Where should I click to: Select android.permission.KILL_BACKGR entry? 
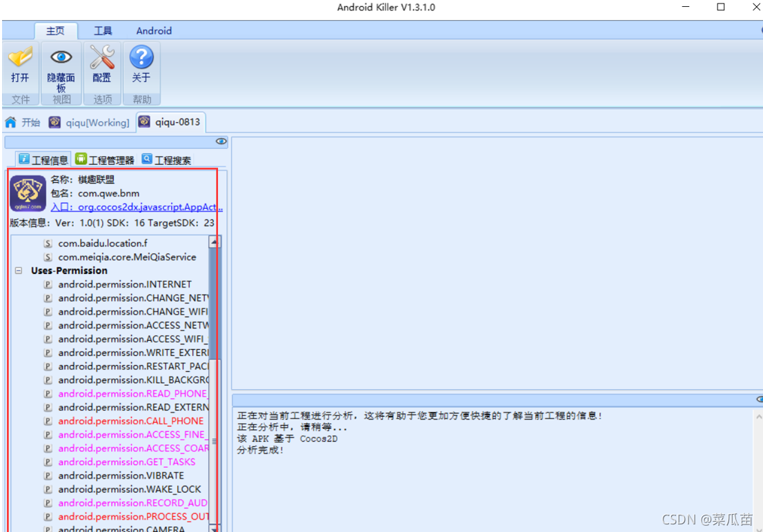coord(133,380)
